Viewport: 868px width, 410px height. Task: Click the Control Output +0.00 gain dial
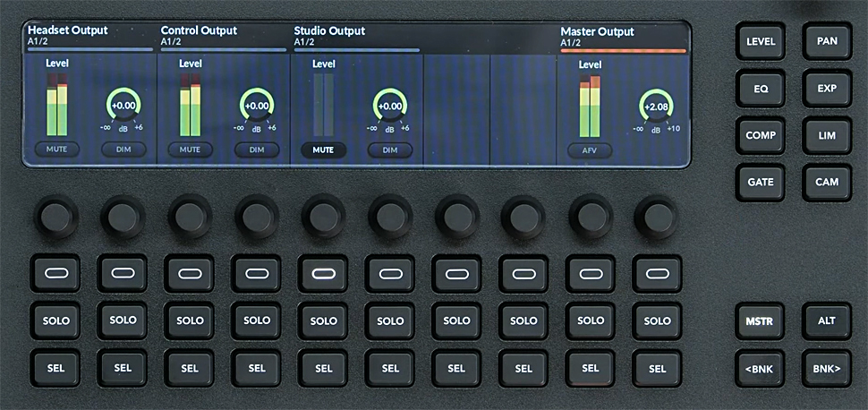pos(257,106)
